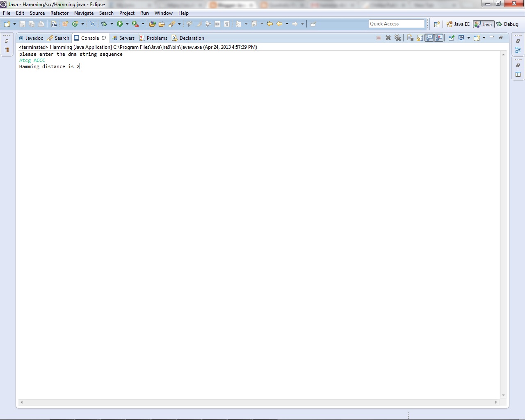The width and height of the screenshot is (525, 420).
Task: Toggle Show Console When Standard Out Changes
Action: tap(429, 38)
